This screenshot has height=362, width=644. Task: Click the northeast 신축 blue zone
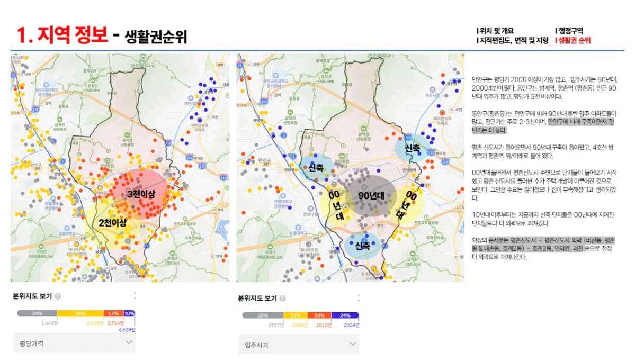click(413, 149)
